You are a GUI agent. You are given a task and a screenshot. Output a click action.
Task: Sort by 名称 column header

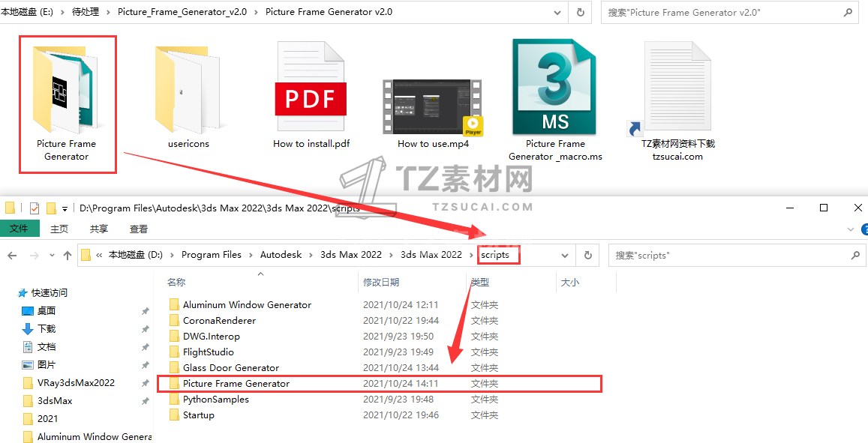pyautogui.click(x=176, y=282)
